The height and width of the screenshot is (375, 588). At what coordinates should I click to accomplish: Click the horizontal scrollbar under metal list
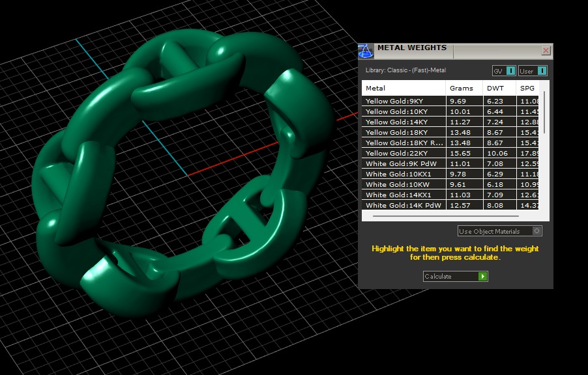point(445,216)
